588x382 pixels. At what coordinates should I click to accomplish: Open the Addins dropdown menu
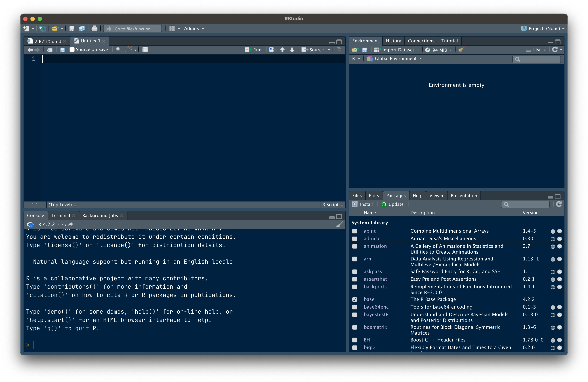(x=194, y=29)
